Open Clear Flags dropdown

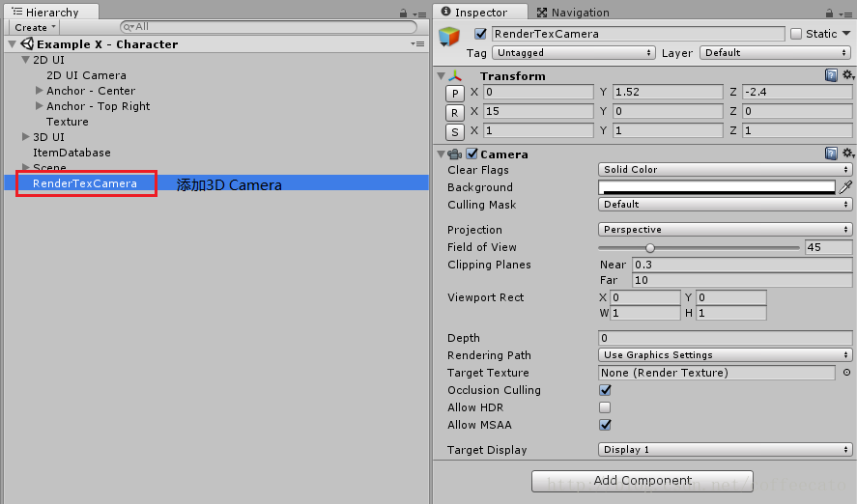click(x=725, y=169)
